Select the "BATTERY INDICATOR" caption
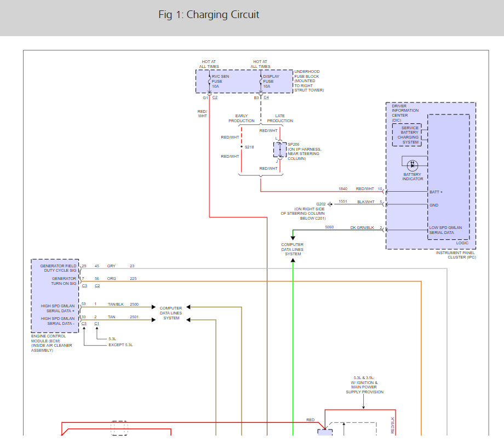 click(x=413, y=177)
